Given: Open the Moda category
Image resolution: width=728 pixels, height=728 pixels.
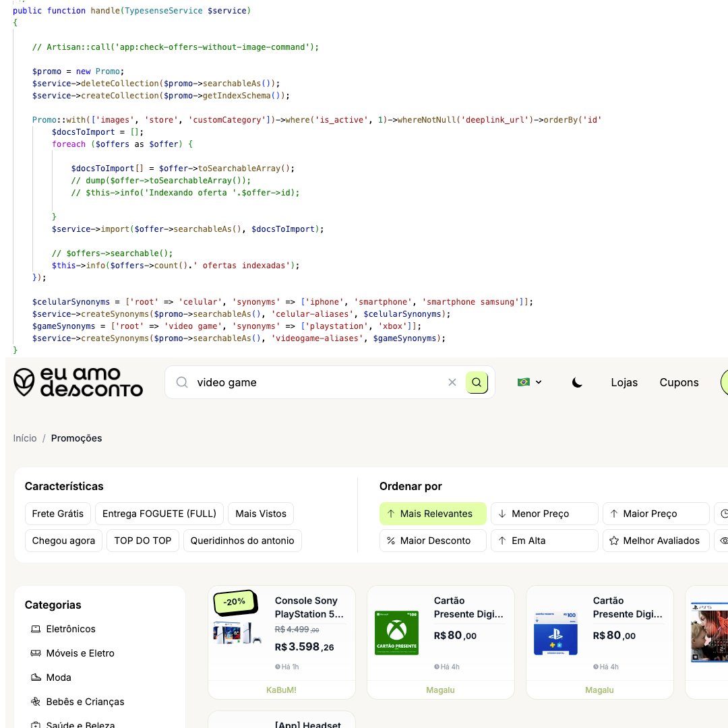Looking at the screenshot, I should click(x=59, y=677).
